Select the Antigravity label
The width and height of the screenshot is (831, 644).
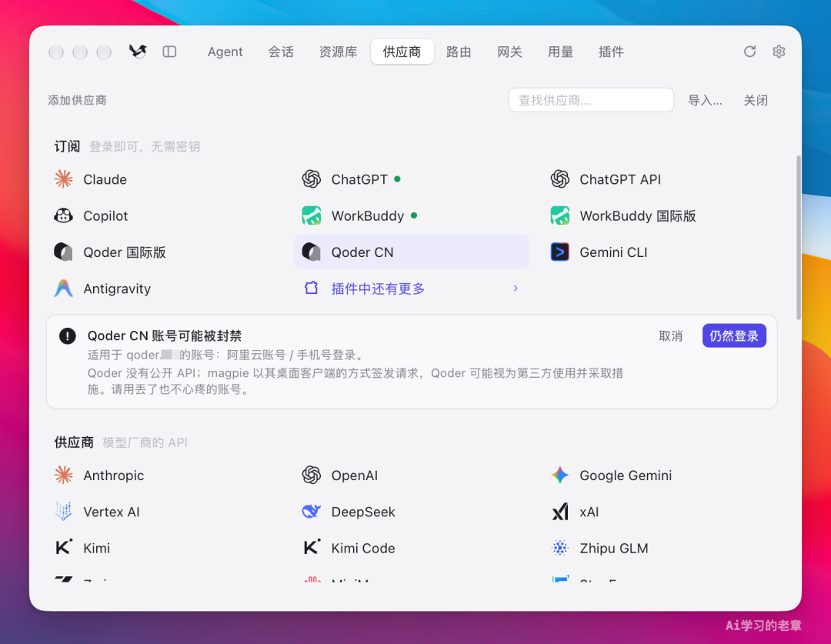coord(117,289)
